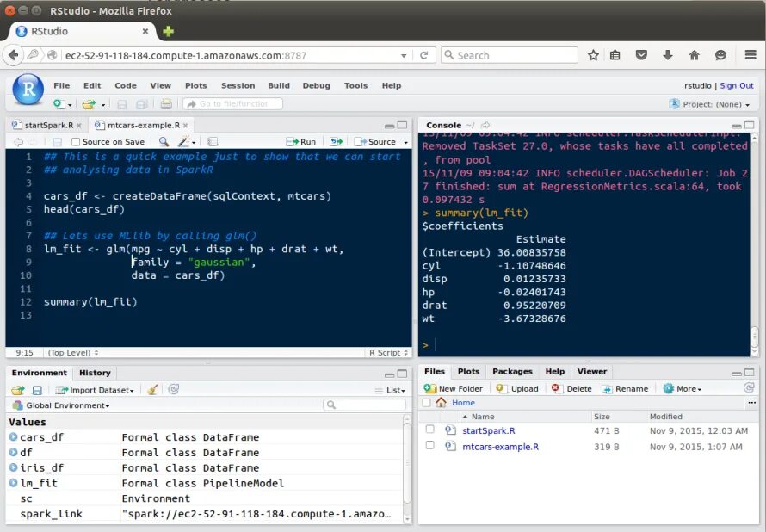Open the Import Dataset dropdown
This screenshot has width=766, height=532.
click(x=95, y=390)
